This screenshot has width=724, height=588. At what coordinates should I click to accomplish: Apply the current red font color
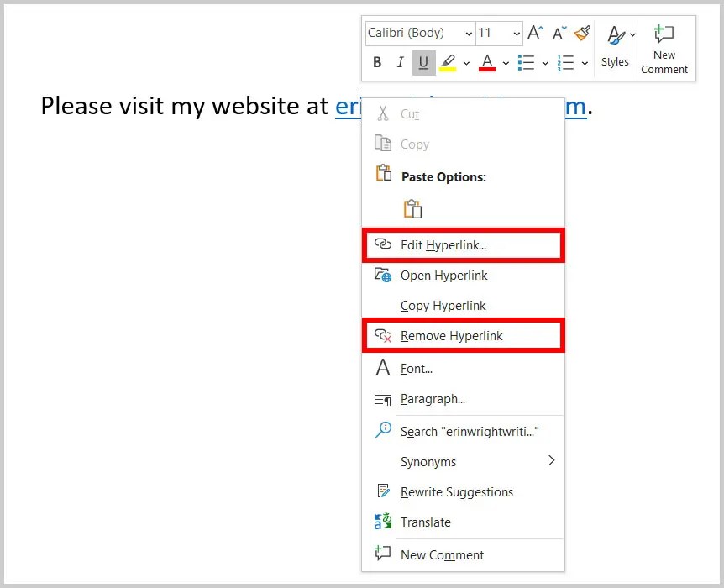(487, 62)
